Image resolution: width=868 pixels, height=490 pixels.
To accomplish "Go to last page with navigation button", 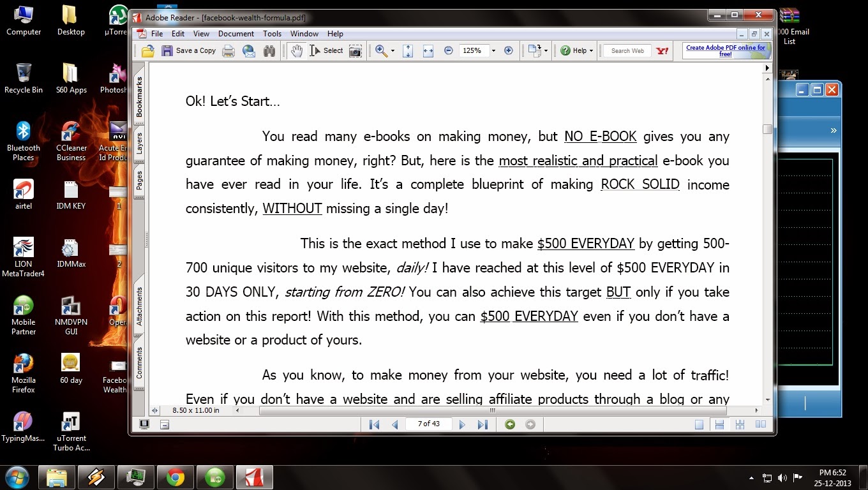I will pyautogui.click(x=483, y=424).
